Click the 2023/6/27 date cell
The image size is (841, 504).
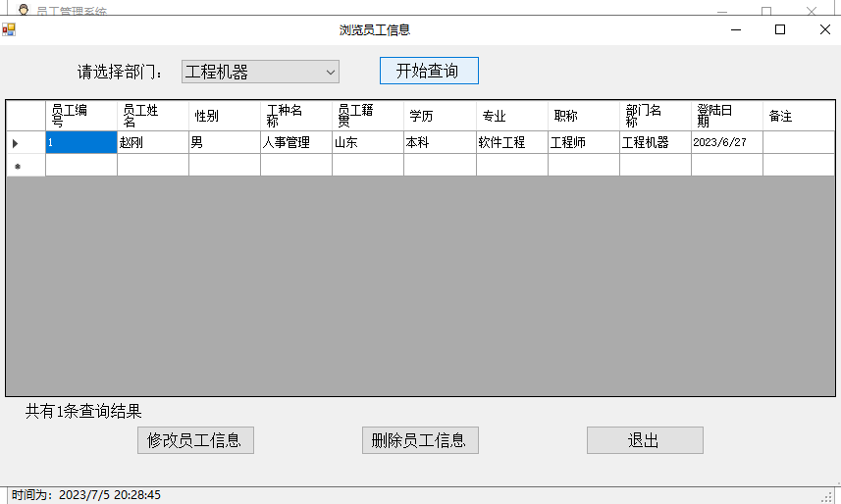[726, 142]
